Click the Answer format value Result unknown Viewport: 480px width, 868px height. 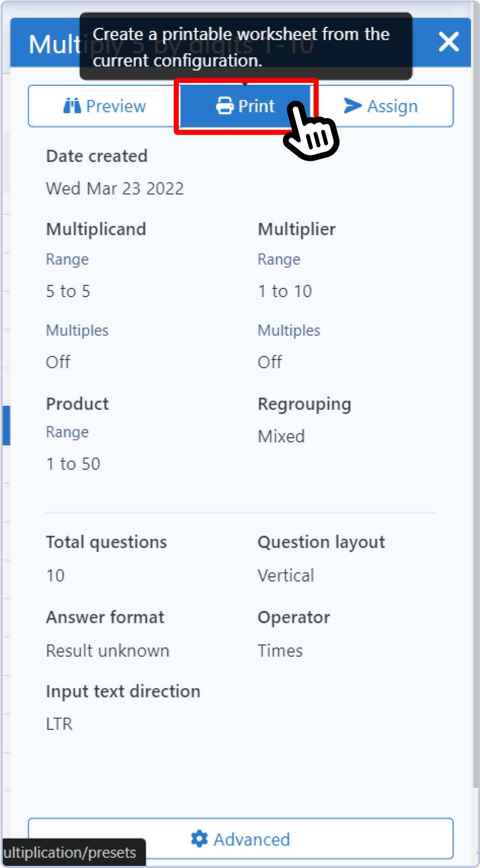(x=108, y=651)
